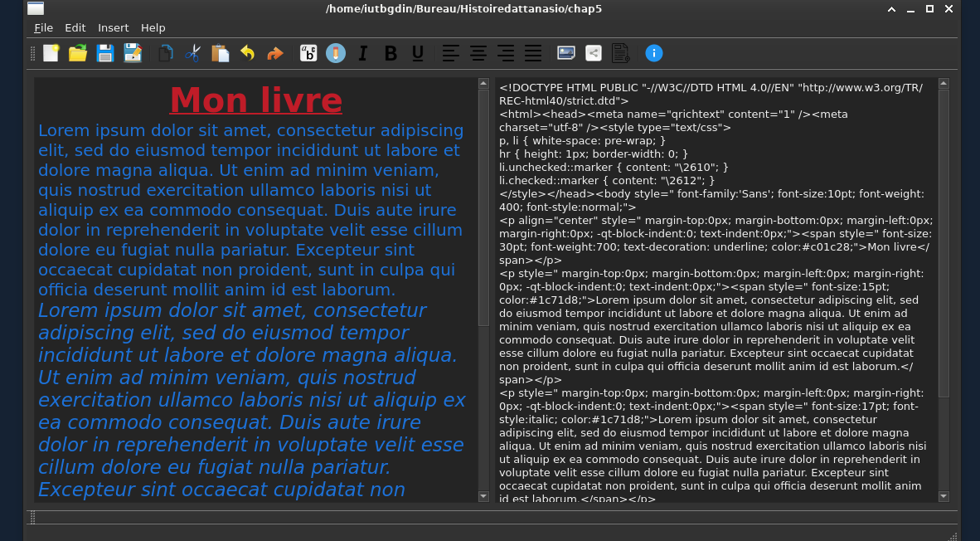Image resolution: width=980 pixels, height=541 pixels.
Task: Click the keep-above arrow in title bar
Action: tap(891, 9)
